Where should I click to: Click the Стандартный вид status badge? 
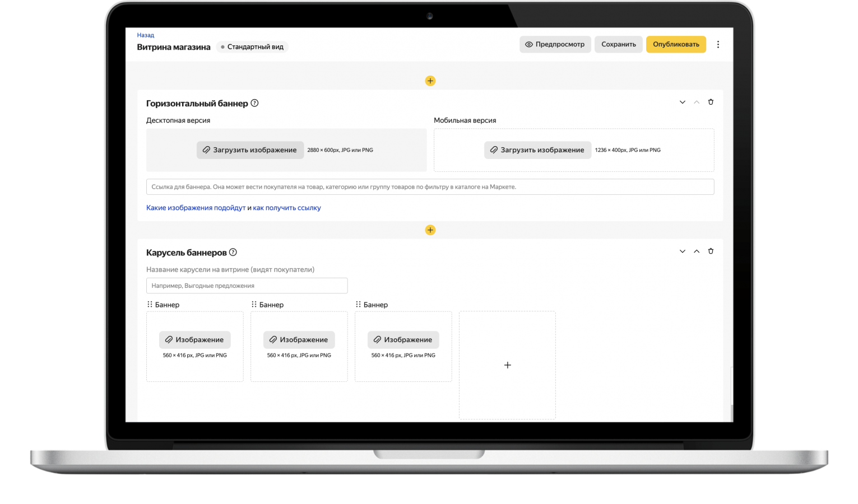(252, 47)
